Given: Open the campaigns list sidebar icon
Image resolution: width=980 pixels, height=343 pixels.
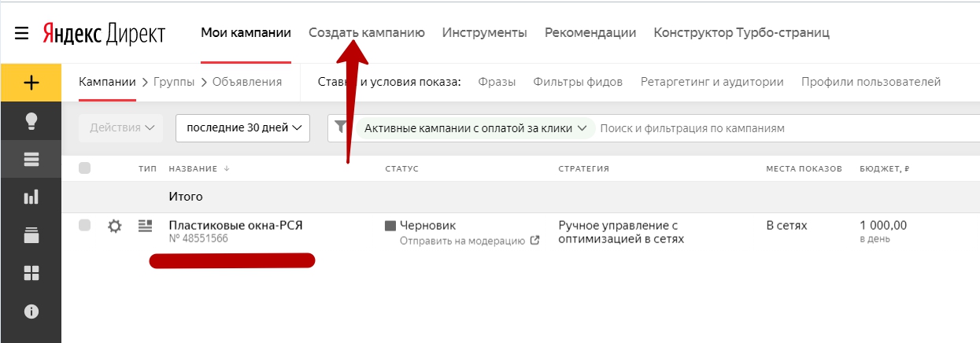Looking at the screenshot, I should (31, 160).
